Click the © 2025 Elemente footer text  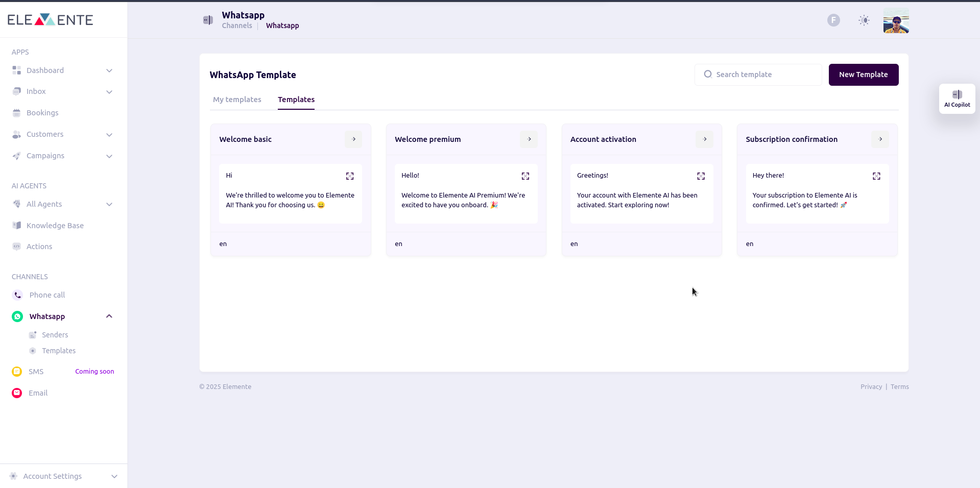point(225,387)
